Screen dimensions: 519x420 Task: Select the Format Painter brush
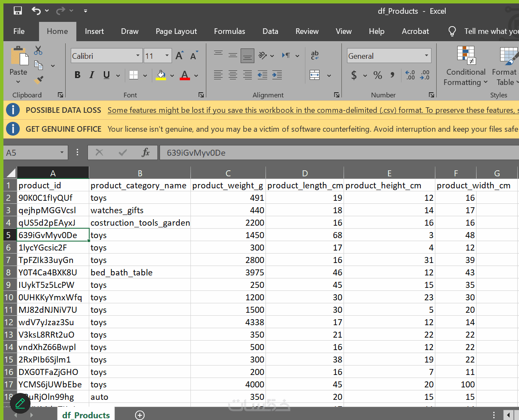tap(39, 80)
